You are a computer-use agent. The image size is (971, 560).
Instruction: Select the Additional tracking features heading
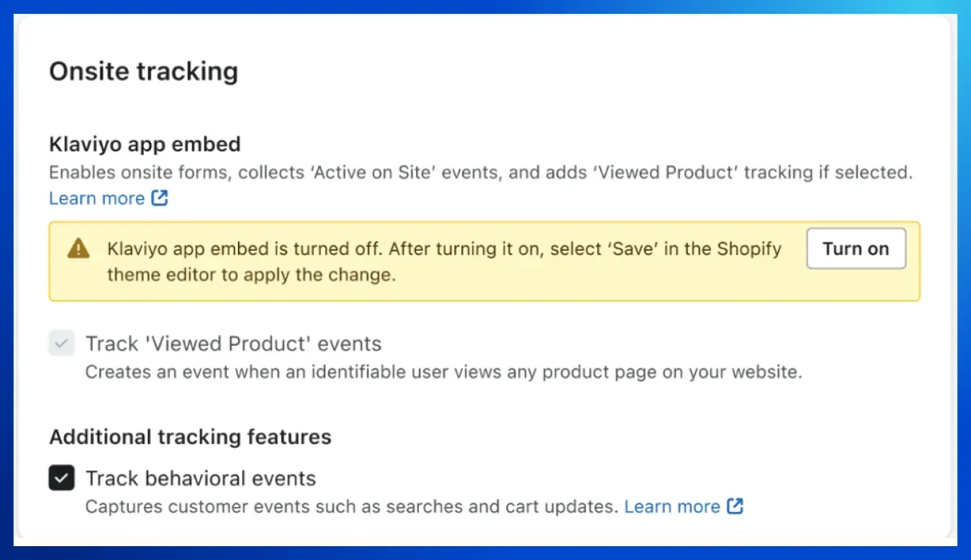(x=190, y=437)
